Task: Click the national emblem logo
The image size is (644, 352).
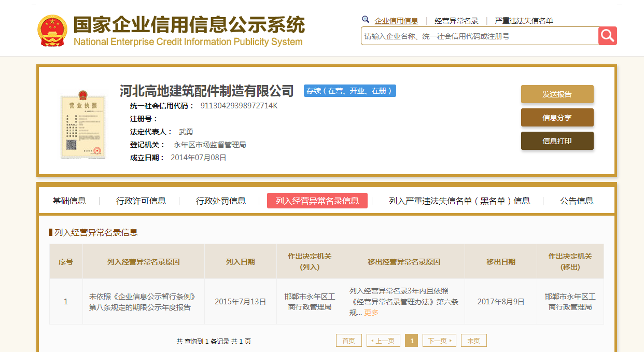Action: click(x=52, y=31)
